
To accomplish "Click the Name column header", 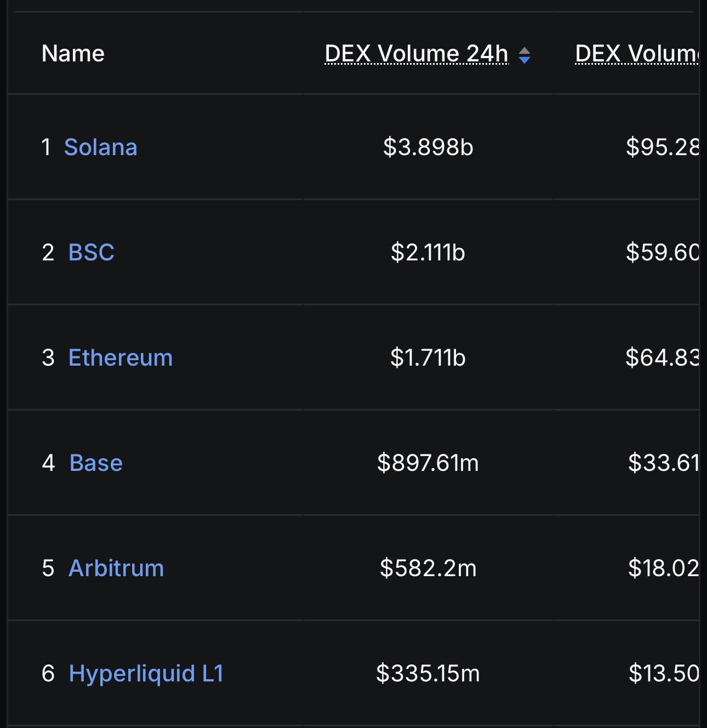I will pyautogui.click(x=73, y=54).
